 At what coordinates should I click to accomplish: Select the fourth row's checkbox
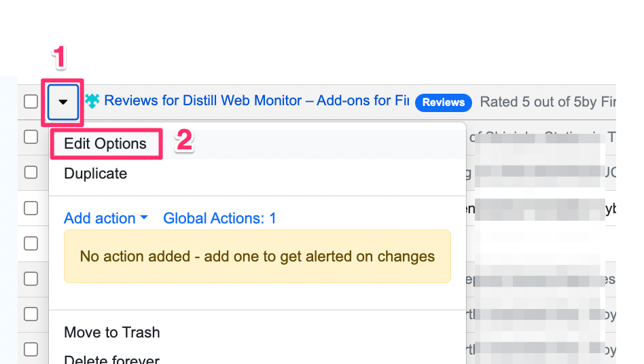(x=31, y=208)
